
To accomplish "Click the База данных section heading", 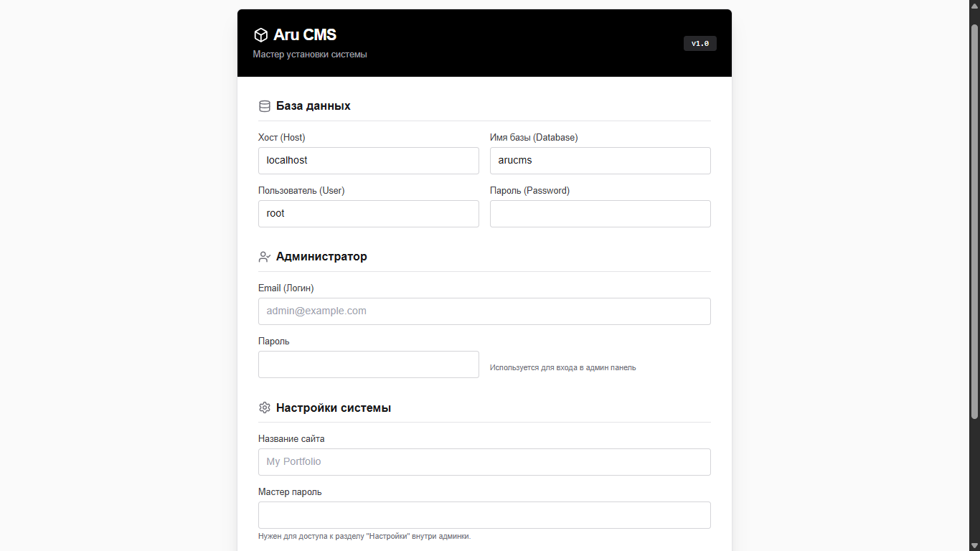I will 313,106.
